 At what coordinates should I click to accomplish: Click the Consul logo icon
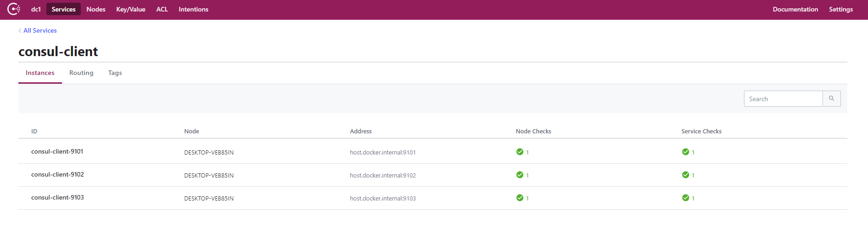14,9
